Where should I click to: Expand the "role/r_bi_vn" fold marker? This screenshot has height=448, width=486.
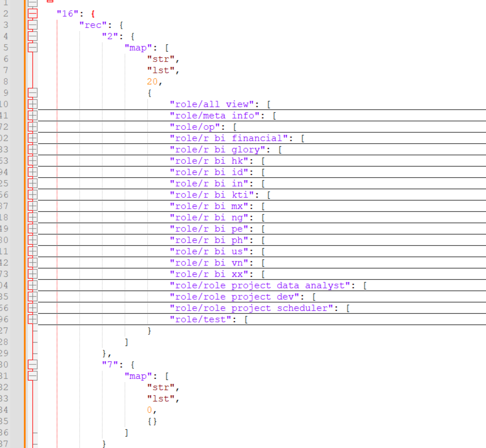[33, 263]
